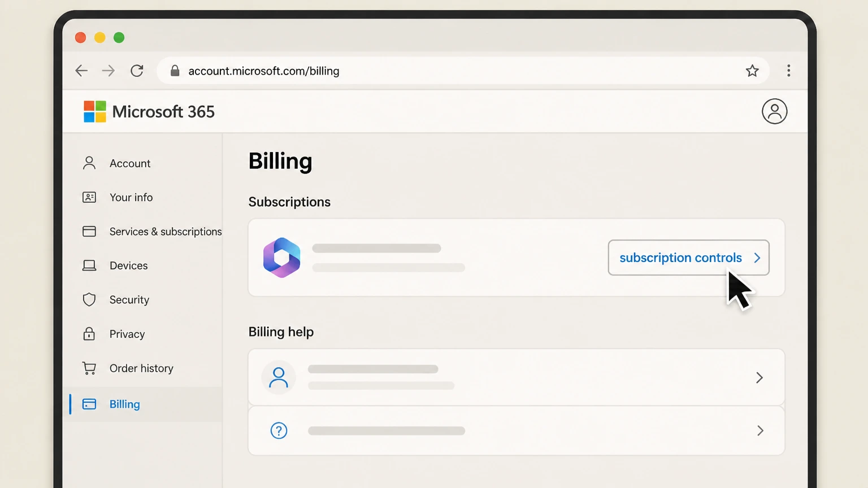Screen dimensions: 868x488
Task: Click the address bar URL account.microsoft.com/billing
Action: 264,71
